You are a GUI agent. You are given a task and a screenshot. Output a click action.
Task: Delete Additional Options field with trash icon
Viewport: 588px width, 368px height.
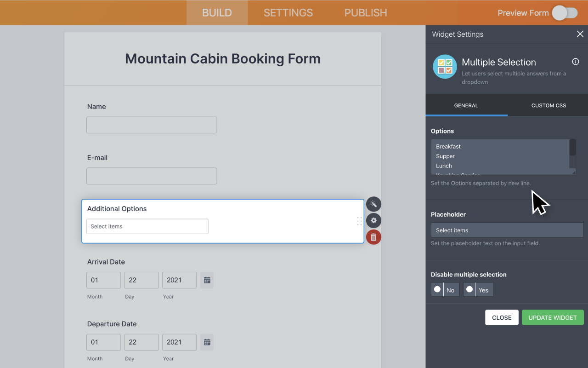pos(373,237)
